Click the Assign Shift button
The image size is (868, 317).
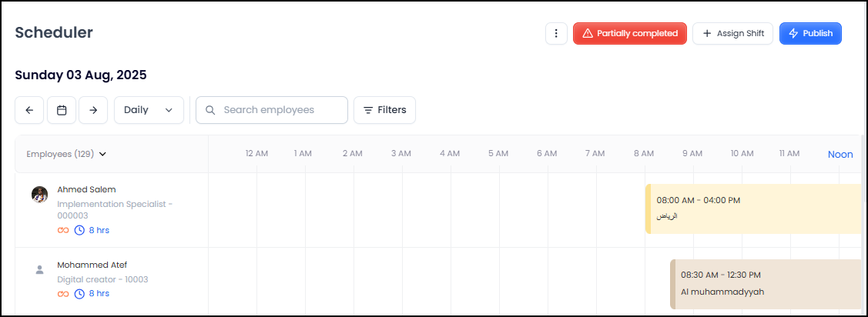(732, 34)
